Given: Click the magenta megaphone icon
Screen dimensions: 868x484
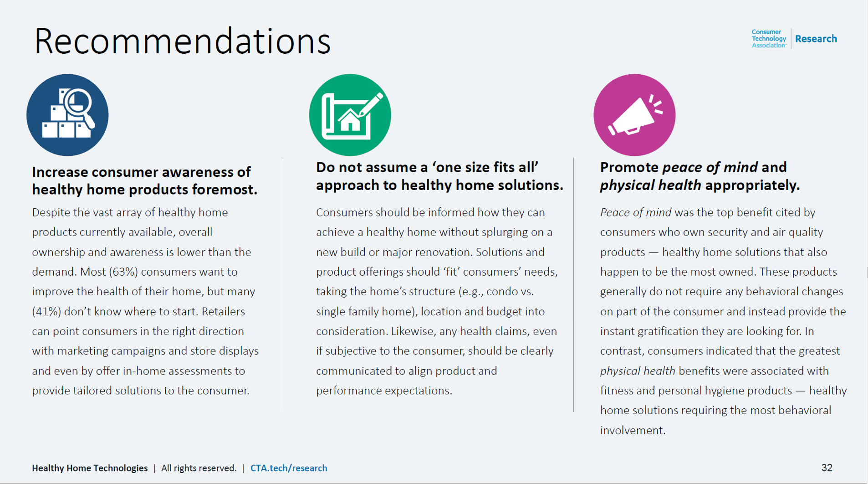Looking at the screenshot, I should (x=634, y=115).
